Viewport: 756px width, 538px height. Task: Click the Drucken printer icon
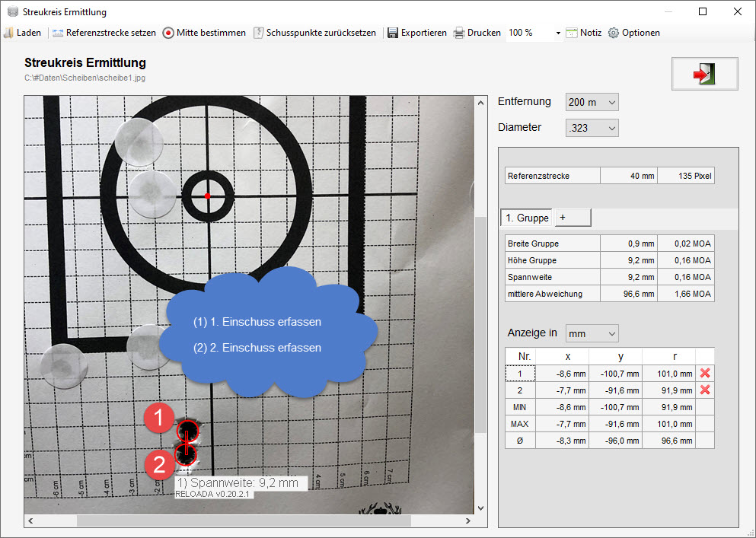click(x=459, y=33)
